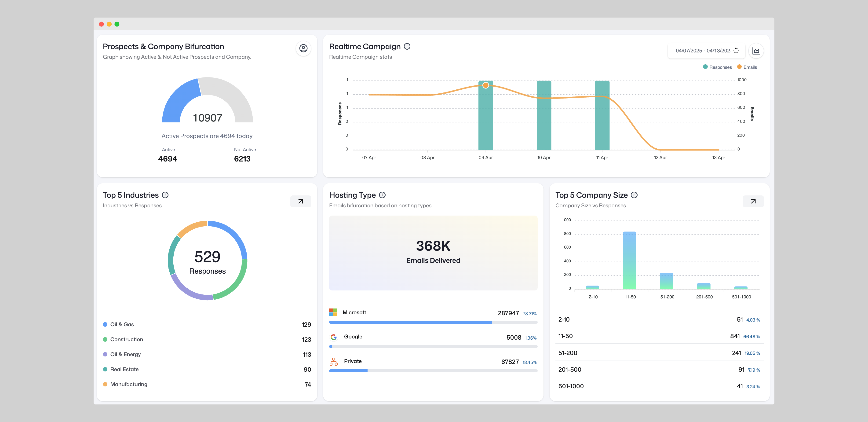Click the orange data point on 09 Apr

485,85
